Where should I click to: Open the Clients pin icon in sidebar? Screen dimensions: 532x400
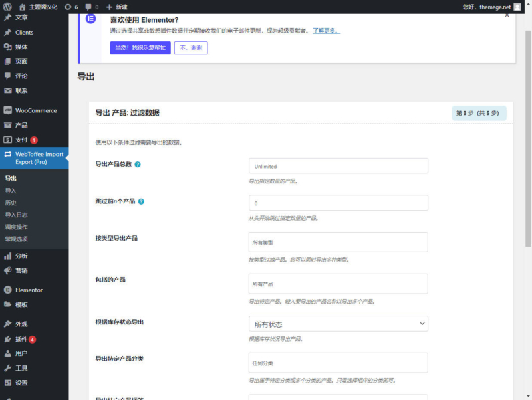click(x=7, y=32)
